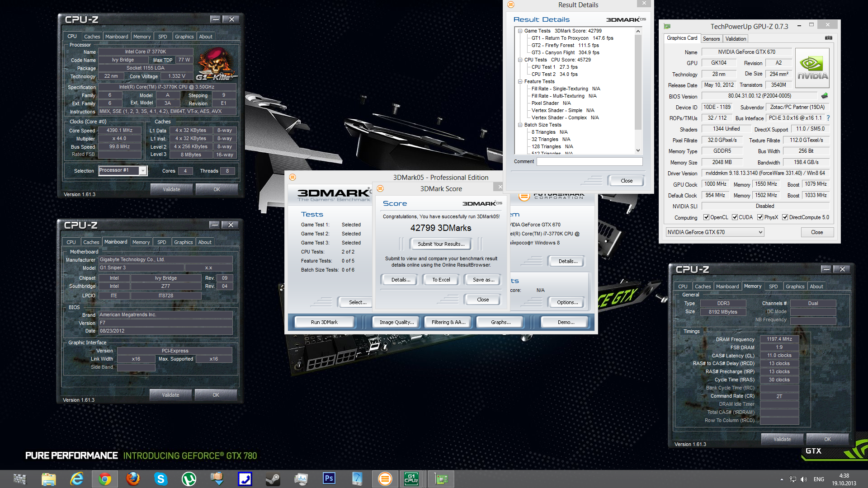Open the Processor #1 selection dropdown

tap(143, 171)
